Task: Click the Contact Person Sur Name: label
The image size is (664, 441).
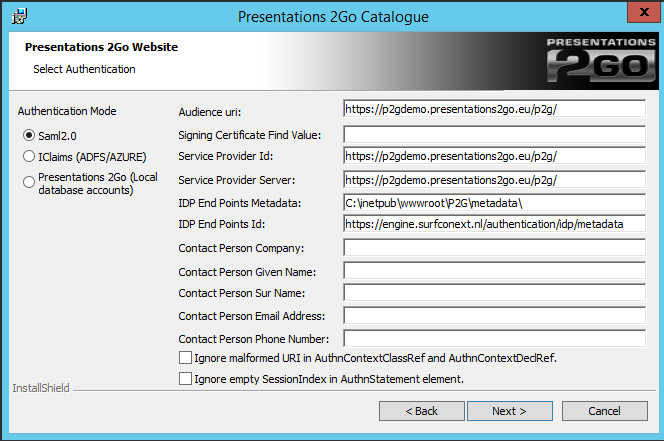Action: pyautogui.click(x=242, y=293)
